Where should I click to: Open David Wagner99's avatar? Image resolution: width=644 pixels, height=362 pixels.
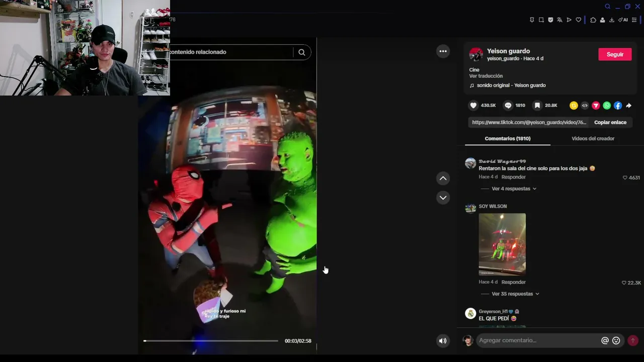[470, 163]
